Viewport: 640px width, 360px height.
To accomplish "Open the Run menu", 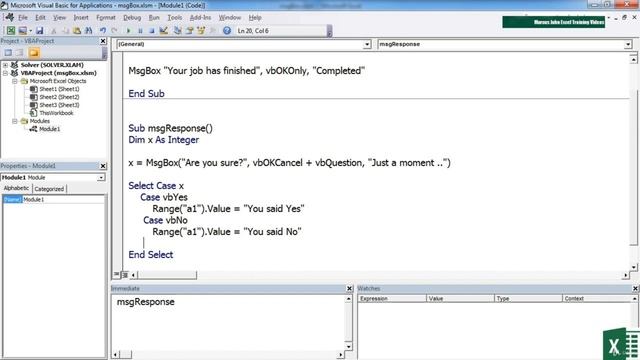I will click(154, 18).
